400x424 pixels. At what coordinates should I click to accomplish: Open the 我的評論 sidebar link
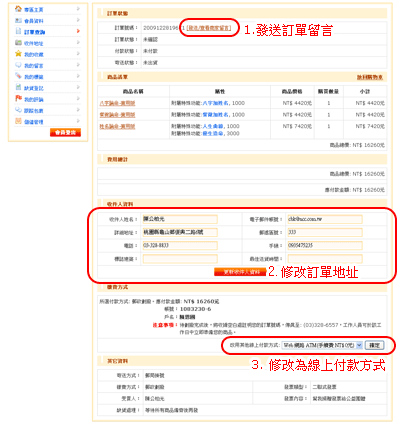tap(34, 100)
